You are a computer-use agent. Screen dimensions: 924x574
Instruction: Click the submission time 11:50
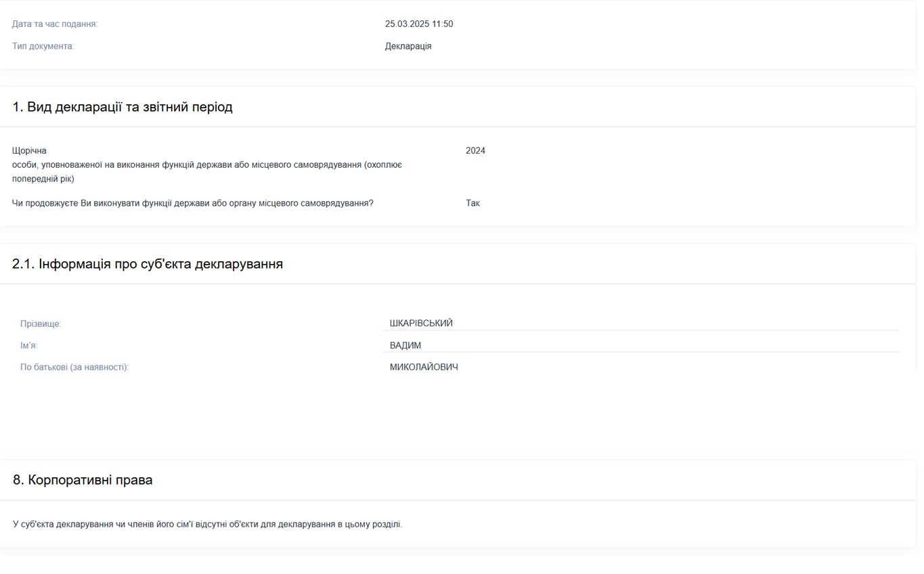click(443, 24)
